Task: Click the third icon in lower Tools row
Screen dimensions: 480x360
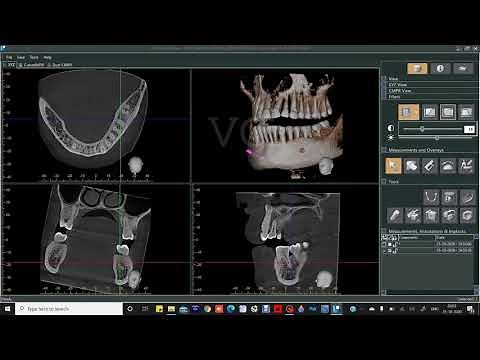Action: pos(431,215)
